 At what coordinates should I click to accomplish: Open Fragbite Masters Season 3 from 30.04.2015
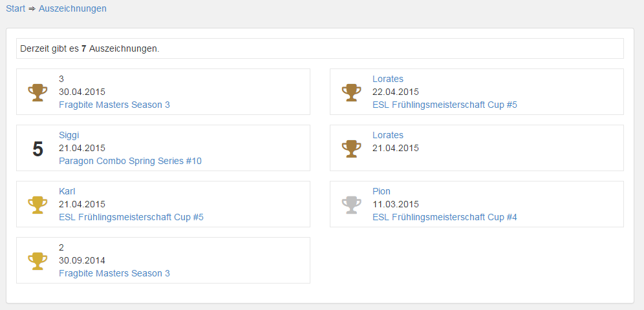[114, 105]
